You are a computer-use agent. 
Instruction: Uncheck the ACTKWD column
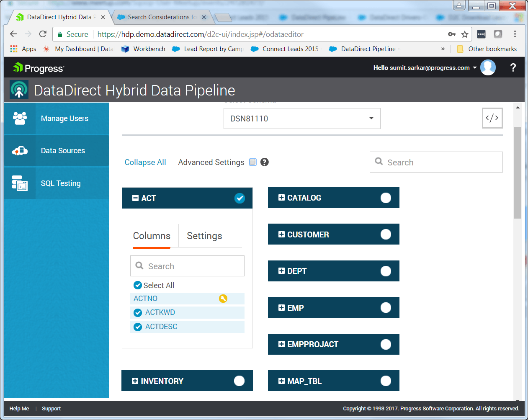tap(138, 312)
